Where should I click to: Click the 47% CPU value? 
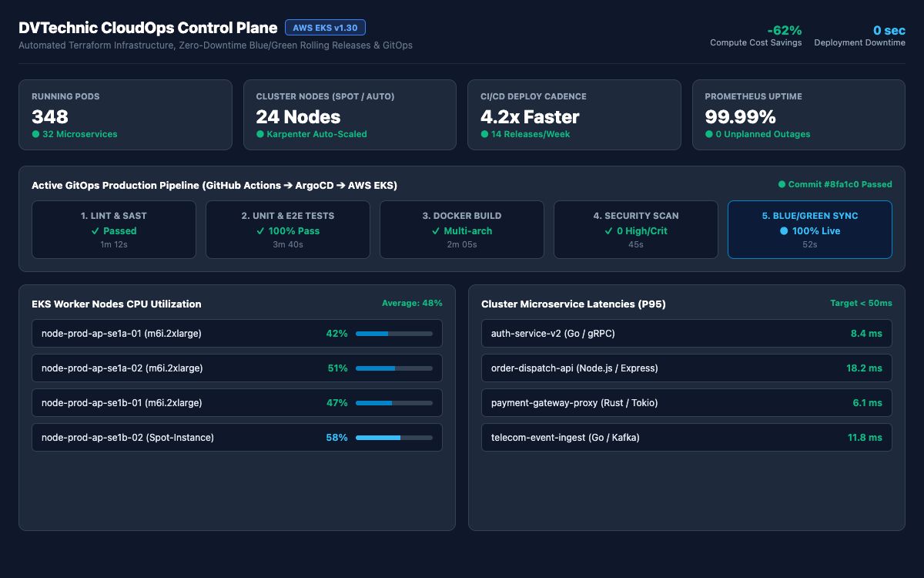pos(337,403)
